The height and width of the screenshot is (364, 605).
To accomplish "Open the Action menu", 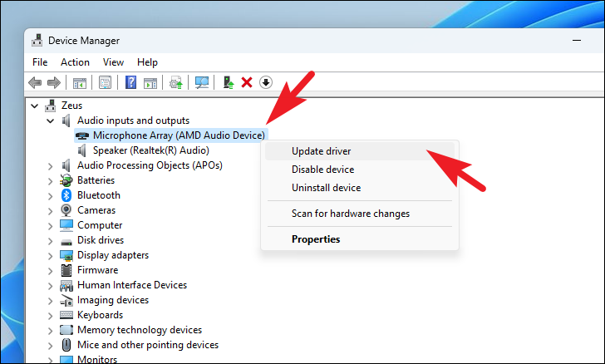I will [75, 62].
